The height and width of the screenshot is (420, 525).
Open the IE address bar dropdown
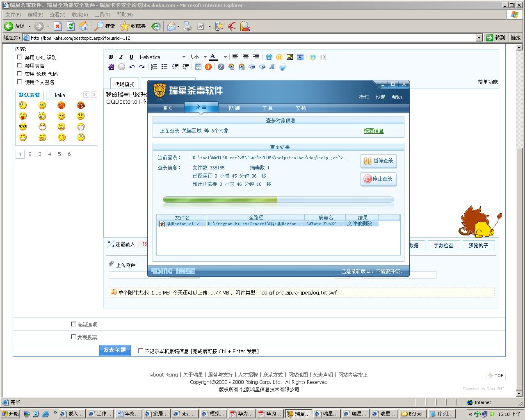click(x=479, y=38)
